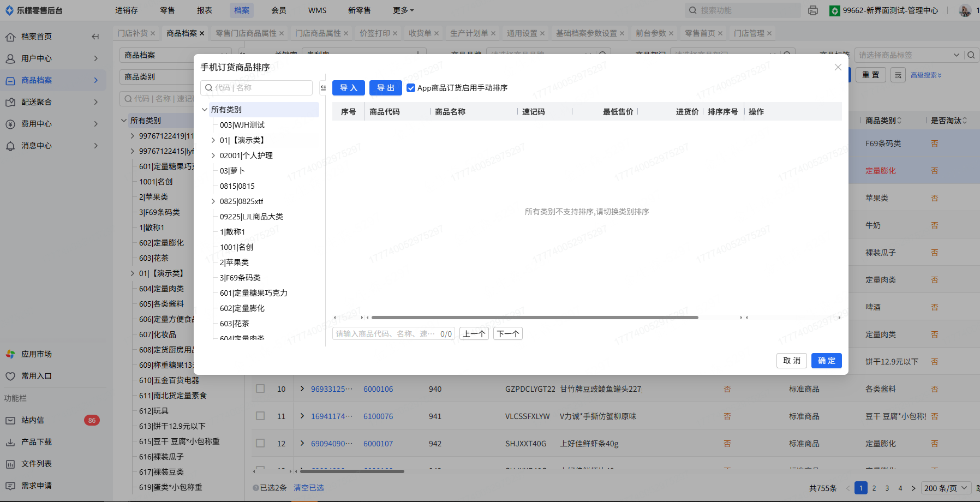Check the row 10 checkbox in the background table
The width and height of the screenshot is (980, 502).
(x=260, y=389)
